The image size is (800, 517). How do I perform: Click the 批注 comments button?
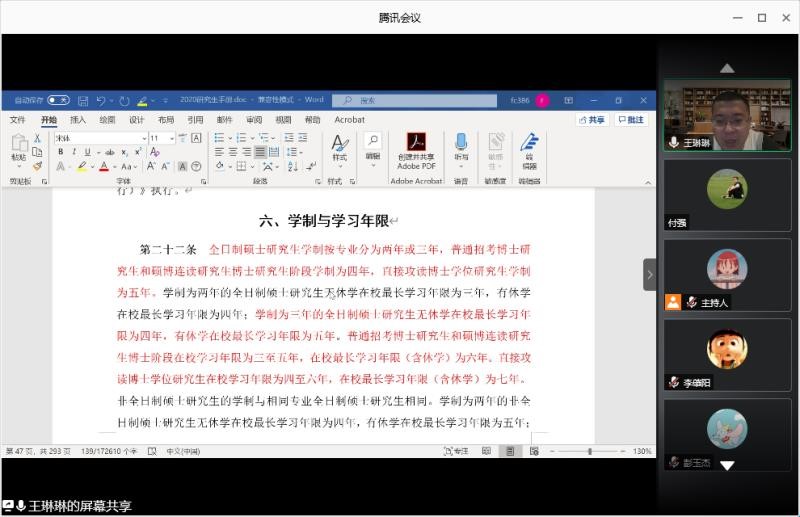(631, 120)
